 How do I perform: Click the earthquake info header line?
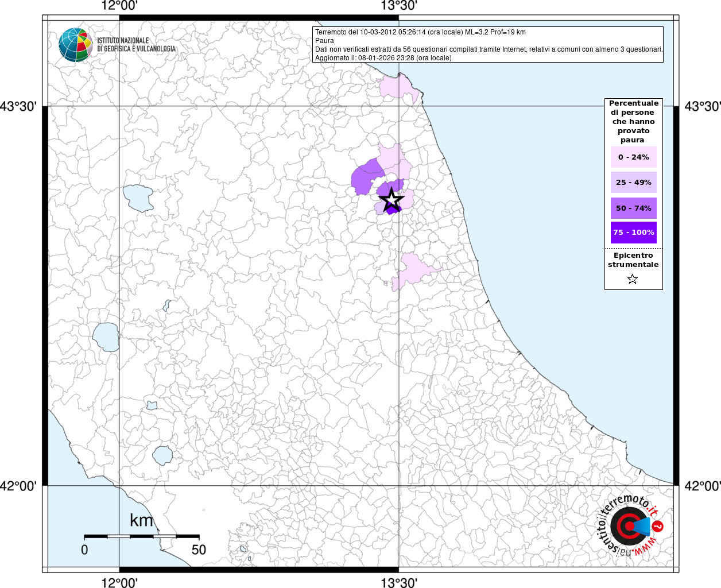coord(420,32)
